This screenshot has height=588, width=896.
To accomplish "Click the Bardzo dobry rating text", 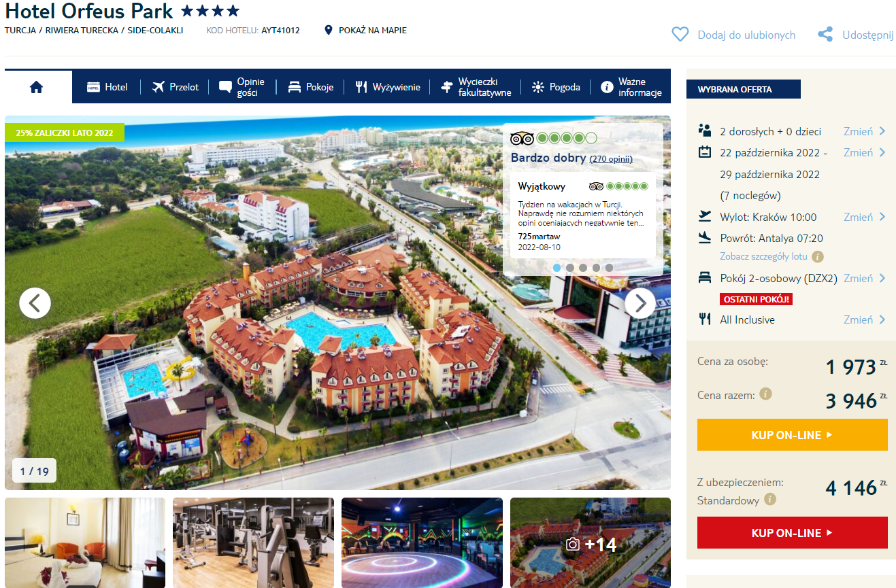I will (548, 158).
